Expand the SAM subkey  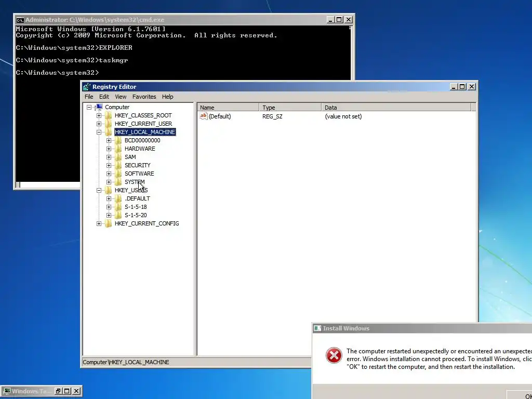pos(109,157)
